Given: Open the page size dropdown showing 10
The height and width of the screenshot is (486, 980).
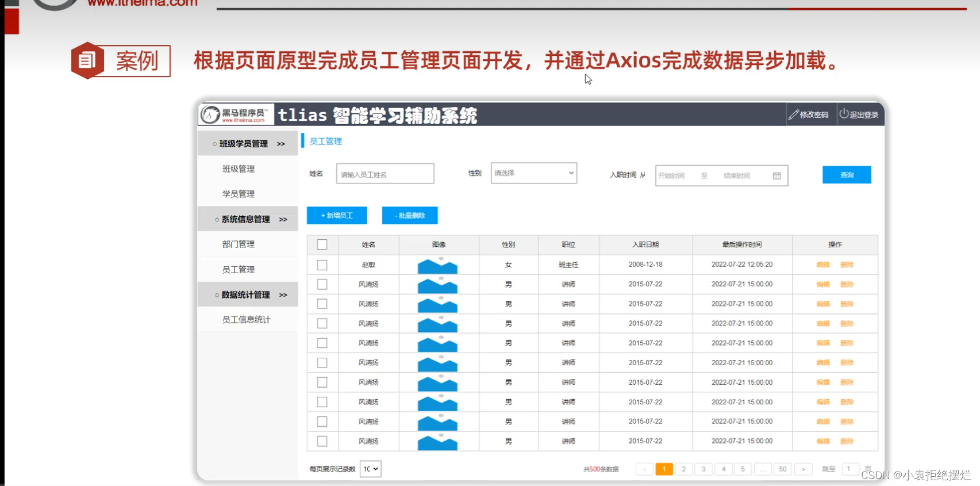Looking at the screenshot, I should click(370, 469).
